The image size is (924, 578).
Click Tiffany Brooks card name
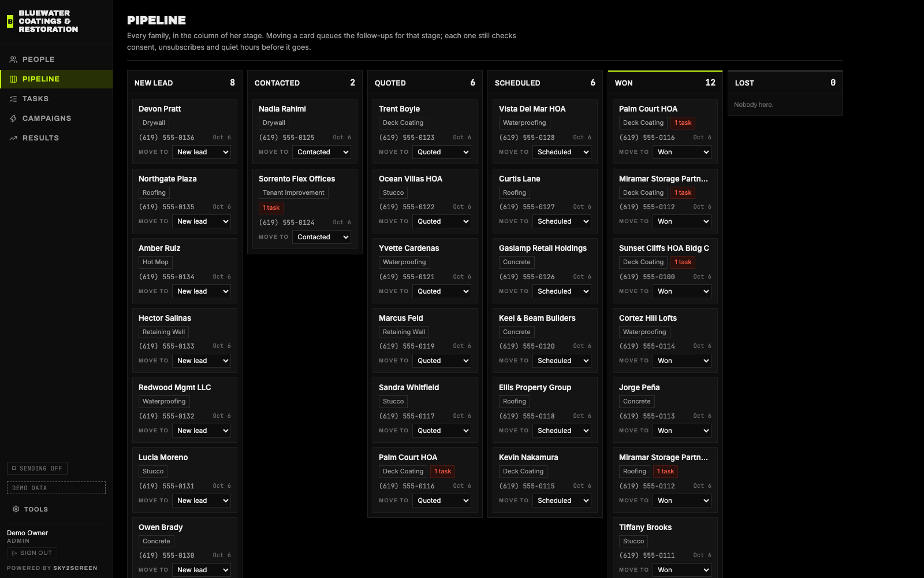(645, 527)
